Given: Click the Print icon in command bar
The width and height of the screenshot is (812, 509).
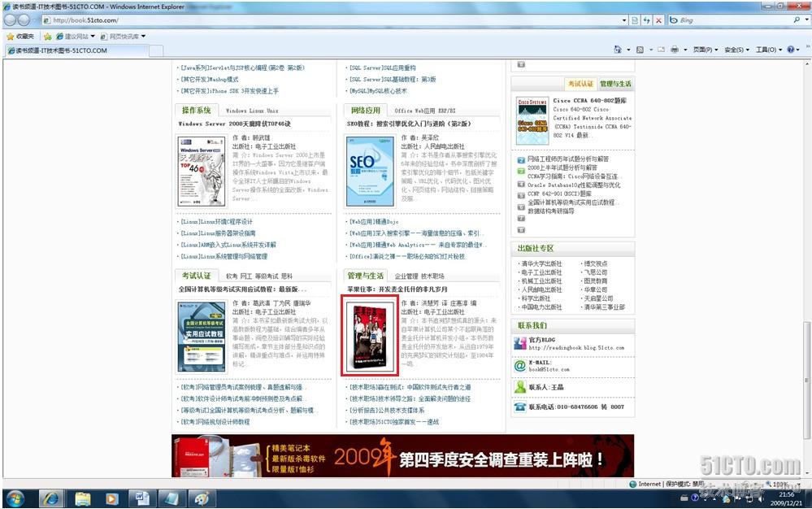Looking at the screenshot, I should (675, 50).
